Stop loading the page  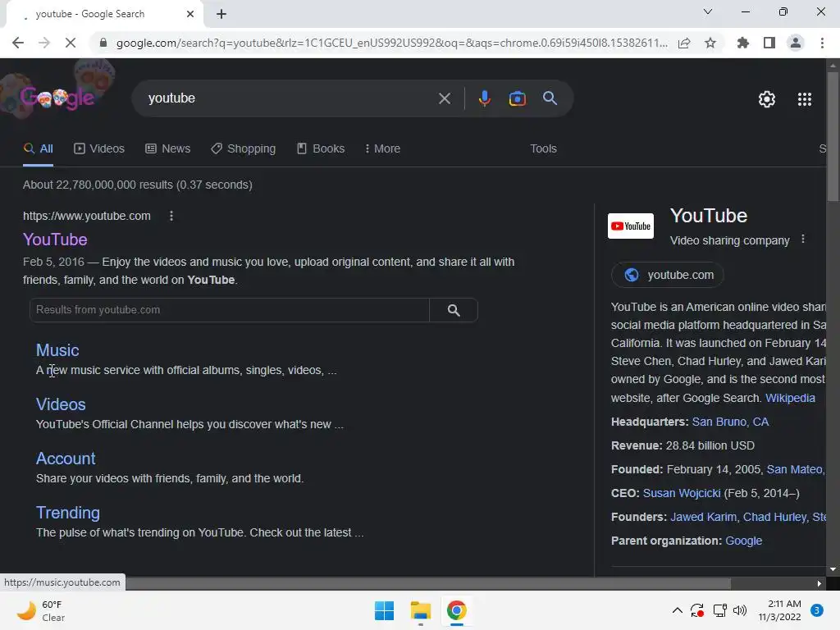click(71, 43)
